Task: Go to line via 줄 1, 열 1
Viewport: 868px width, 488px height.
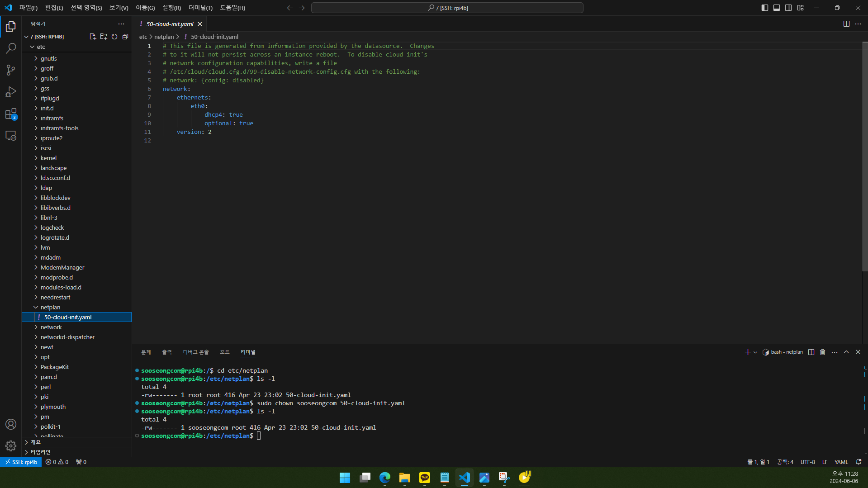Action: pyautogui.click(x=759, y=462)
